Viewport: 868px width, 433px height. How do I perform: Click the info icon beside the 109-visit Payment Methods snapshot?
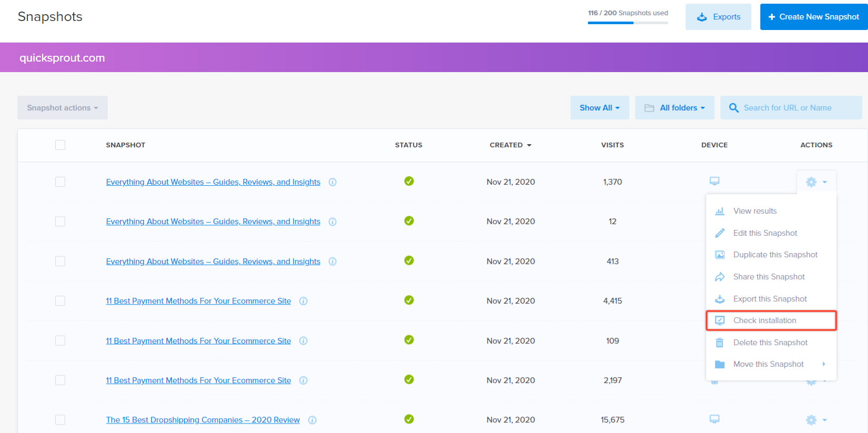tap(303, 341)
